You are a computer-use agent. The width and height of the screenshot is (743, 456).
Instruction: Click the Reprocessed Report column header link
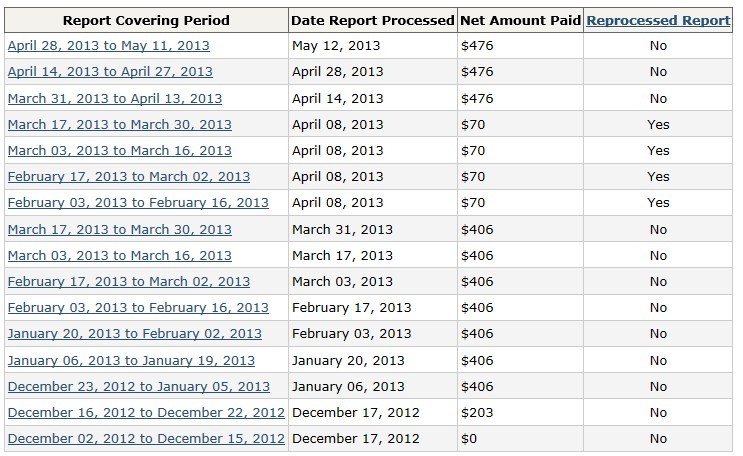pyautogui.click(x=657, y=20)
